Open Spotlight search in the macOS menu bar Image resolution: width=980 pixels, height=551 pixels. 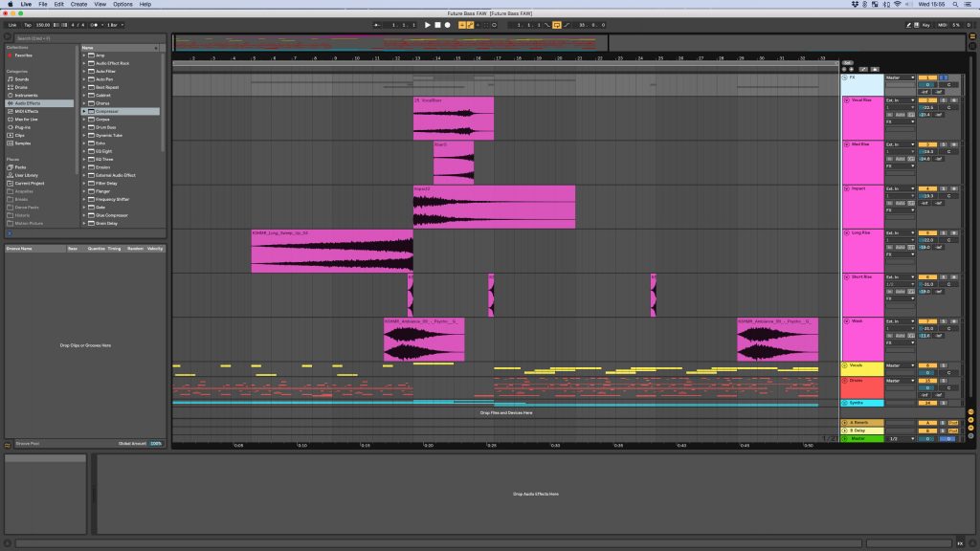pos(955,5)
